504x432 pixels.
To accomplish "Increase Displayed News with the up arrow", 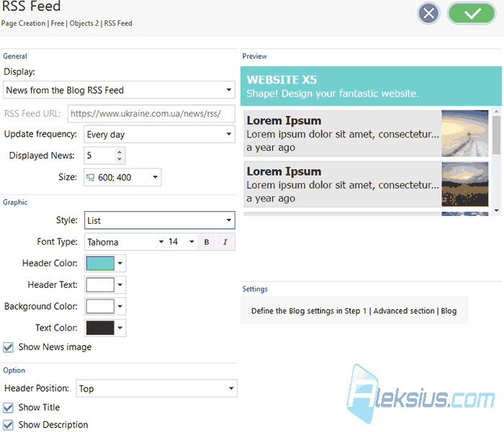I will (x=120, y=152).
